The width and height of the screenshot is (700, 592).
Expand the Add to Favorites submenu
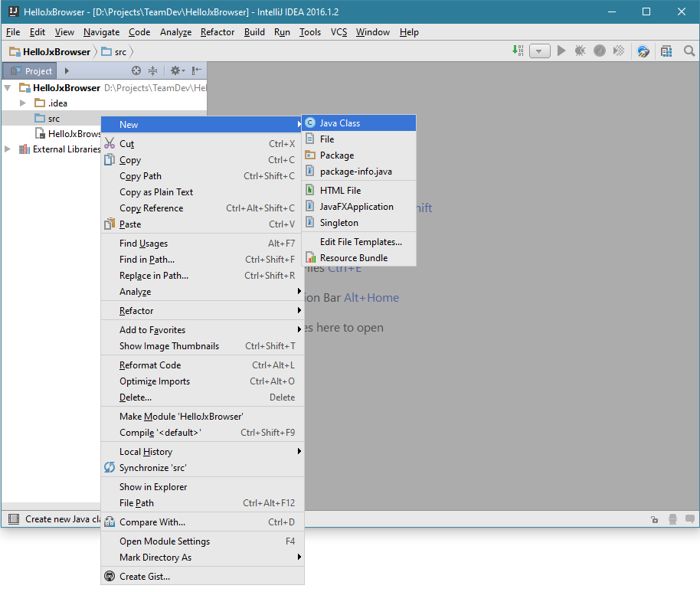click(299, 329)
